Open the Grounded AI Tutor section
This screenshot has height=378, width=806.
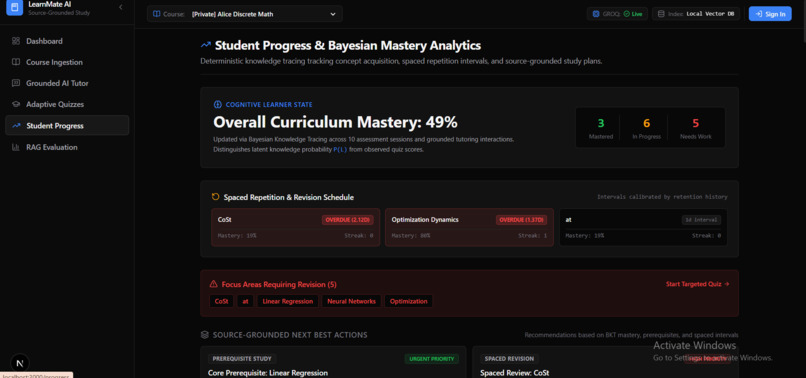(x=67, y=83)
